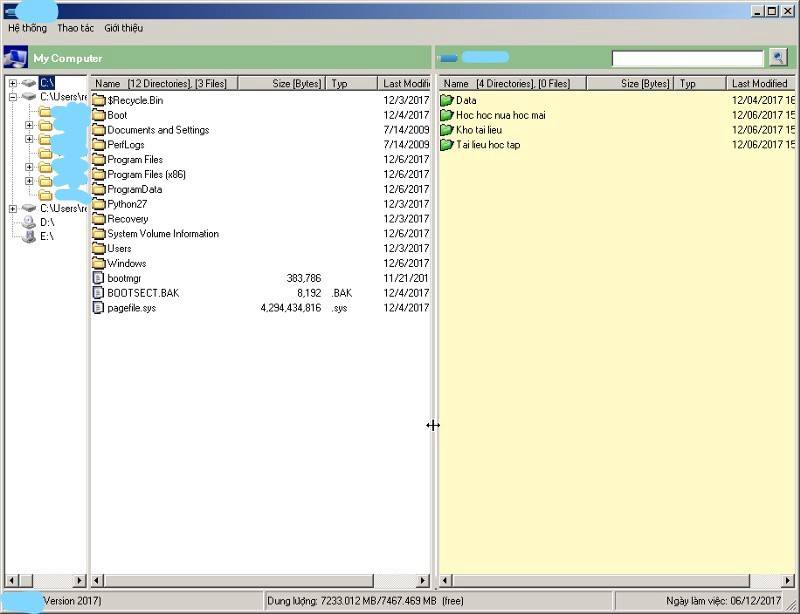
Task: Select the E:\ drive icon
Action: [x=28, y=237]
